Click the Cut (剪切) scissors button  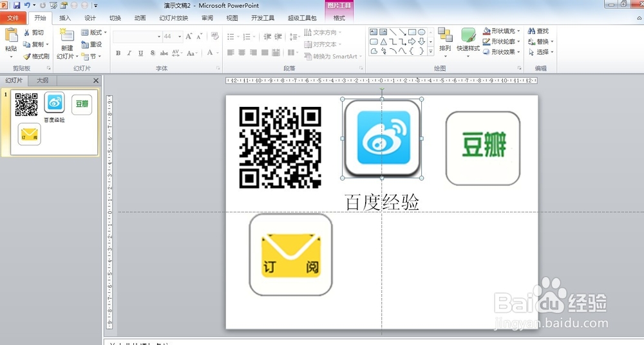tap(33, 32)
